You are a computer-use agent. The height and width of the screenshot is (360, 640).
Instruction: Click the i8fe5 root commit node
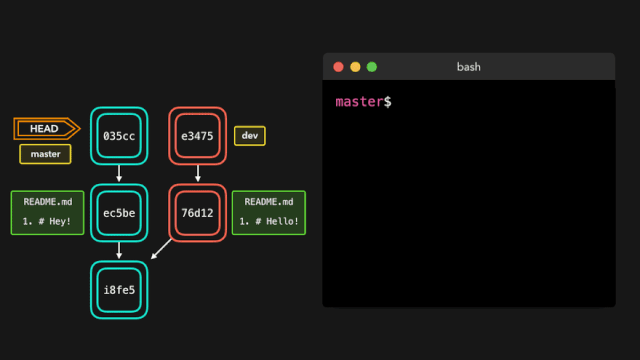[119, 290]
